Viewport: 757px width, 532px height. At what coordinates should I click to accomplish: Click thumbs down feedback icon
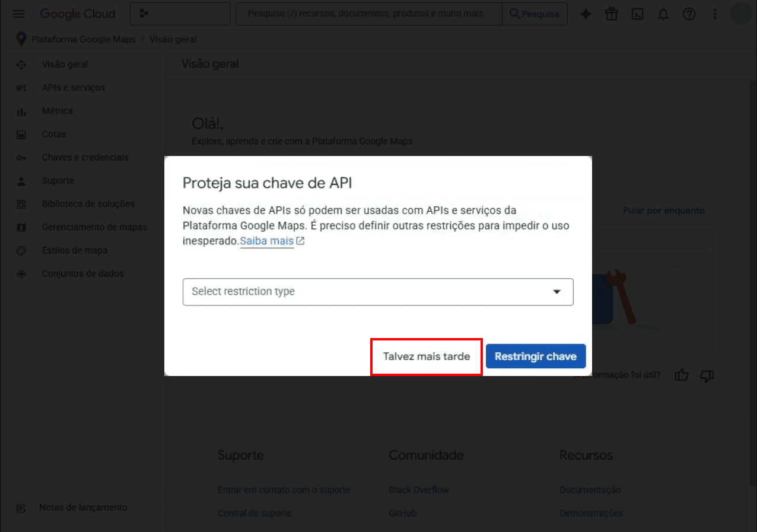coord(707,375)
